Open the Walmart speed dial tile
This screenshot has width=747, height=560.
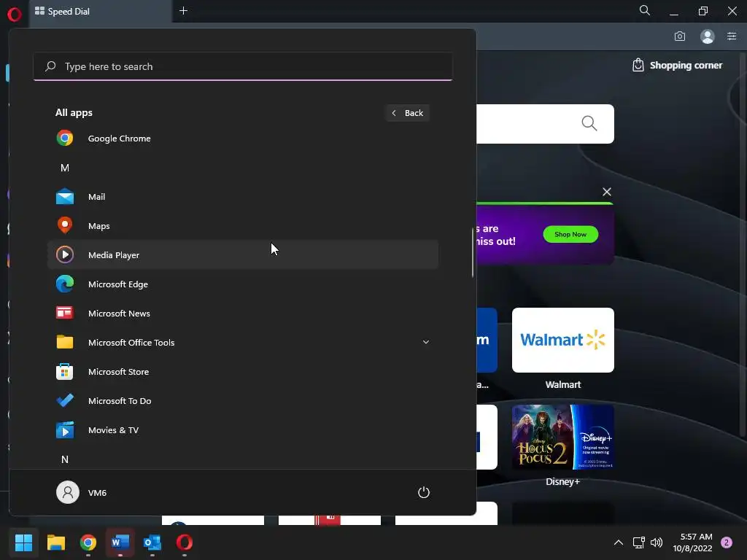[562, 340]
